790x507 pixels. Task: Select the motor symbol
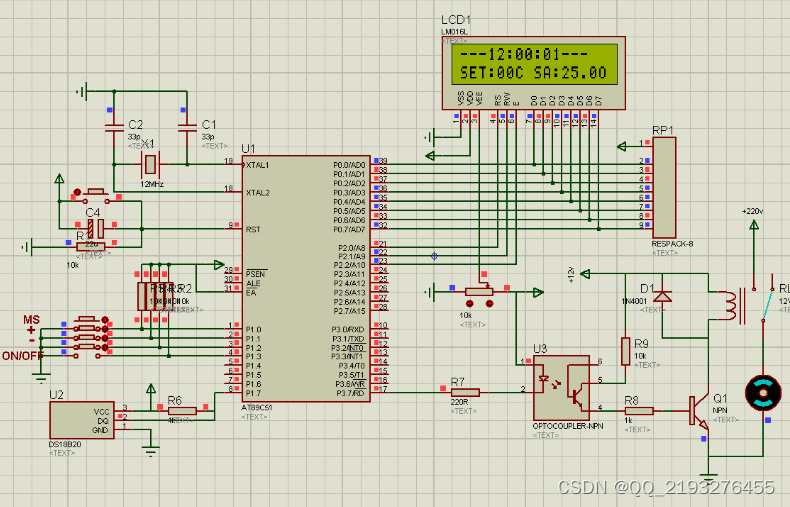click(763, 393)
